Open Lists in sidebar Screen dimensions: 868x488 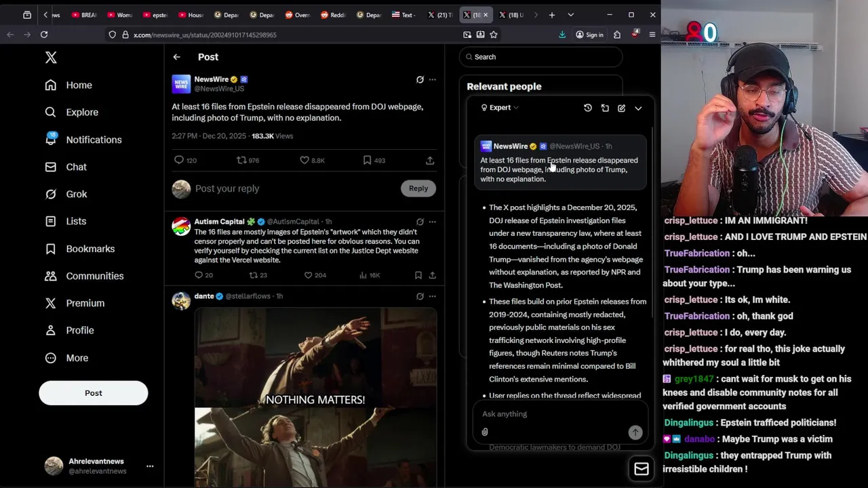point(65,221)
